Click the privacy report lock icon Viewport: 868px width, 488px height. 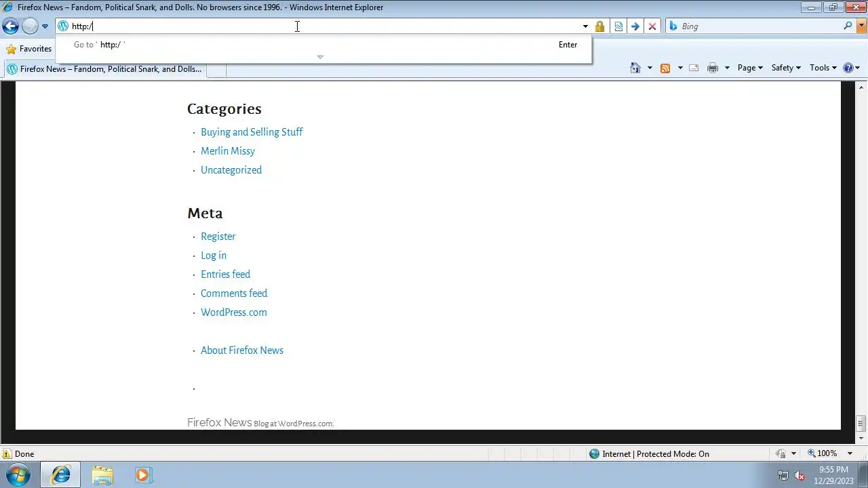(x=781, y=453)
